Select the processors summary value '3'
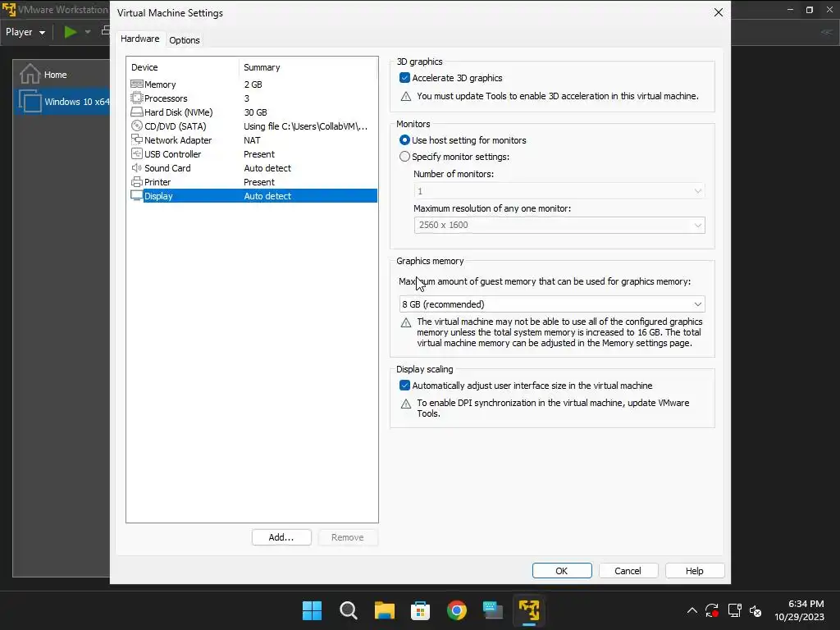Image resolution: width=840 pixels, height=630 pixels. pos(247,98)
